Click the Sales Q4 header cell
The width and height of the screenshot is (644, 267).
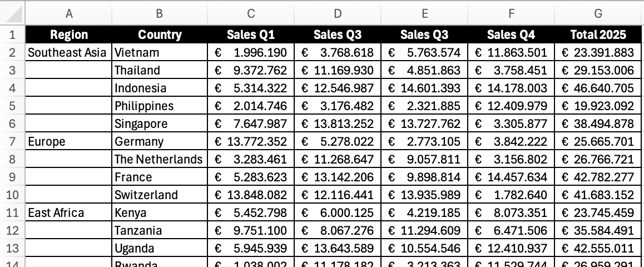pos(511,34)
